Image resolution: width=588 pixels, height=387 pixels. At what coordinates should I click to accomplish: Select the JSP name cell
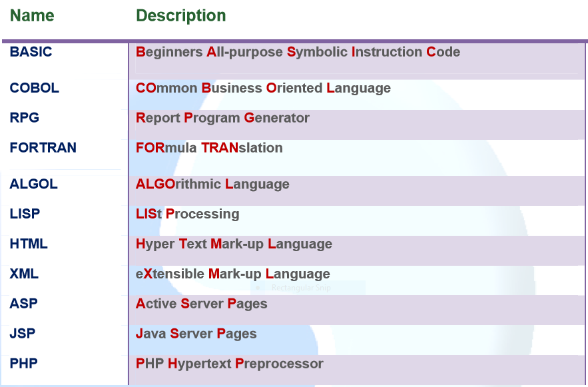click(x=23, y=333)
